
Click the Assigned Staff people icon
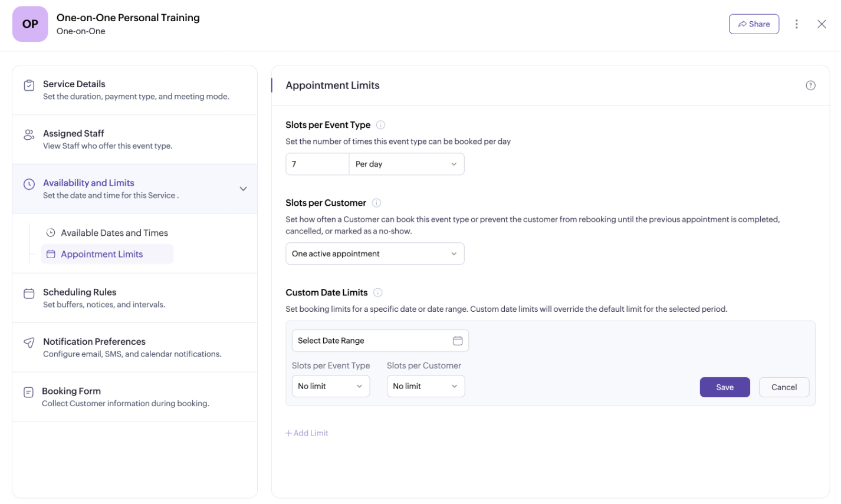(29, 135)
